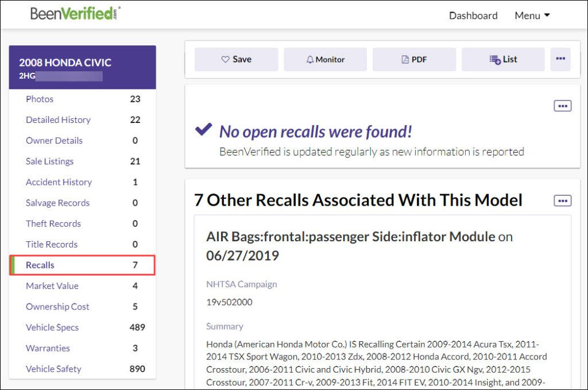The height and width of the screenshot is (390, 588).
Task: Open options for no open recalls card
Action: point(563,106)
